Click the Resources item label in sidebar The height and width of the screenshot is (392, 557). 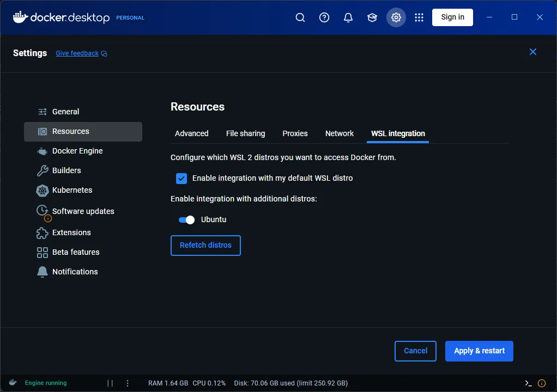click(71, 131)
